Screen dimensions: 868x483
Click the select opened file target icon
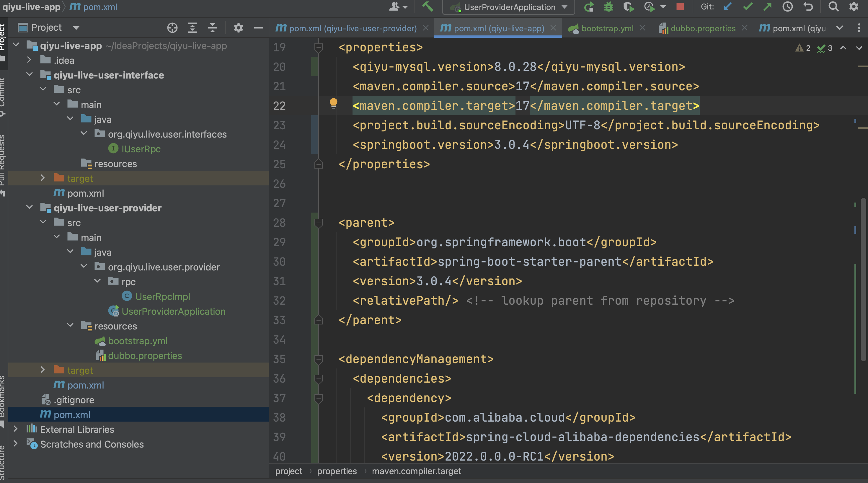172,28
